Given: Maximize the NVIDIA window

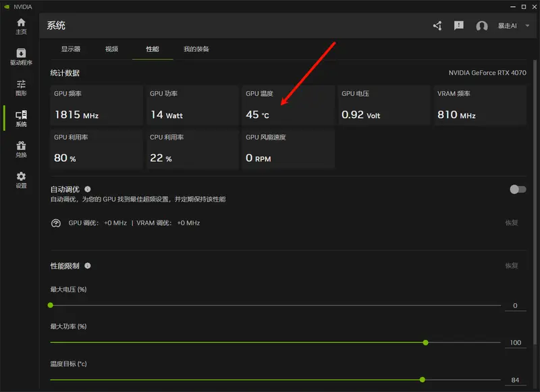Looking at the screenshot, I should [x=524, y=7].
